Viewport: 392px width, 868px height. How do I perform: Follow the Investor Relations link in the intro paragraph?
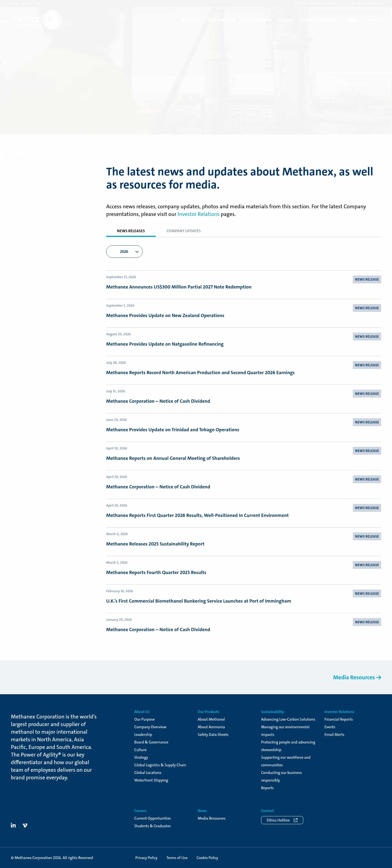tap(198, 214)
